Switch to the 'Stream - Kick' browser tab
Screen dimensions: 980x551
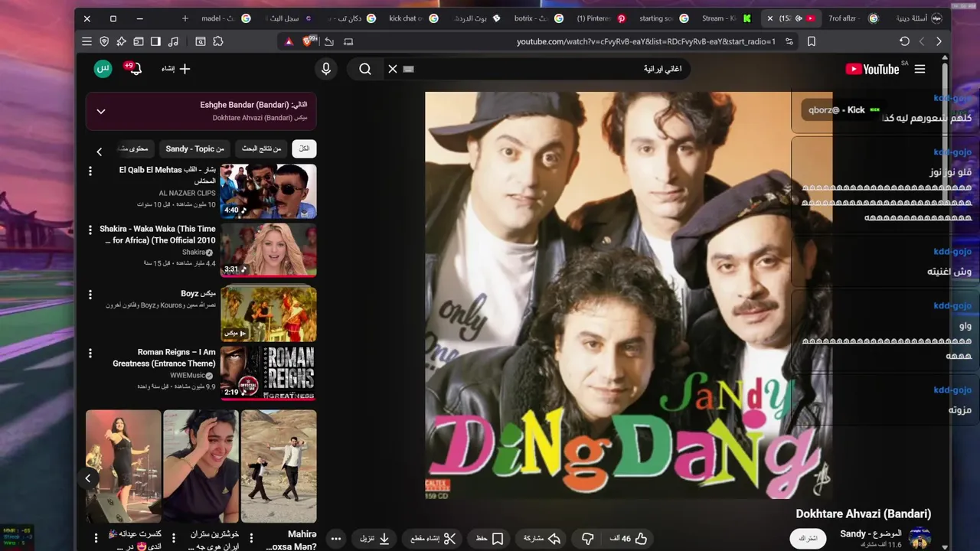coord(725,18)
